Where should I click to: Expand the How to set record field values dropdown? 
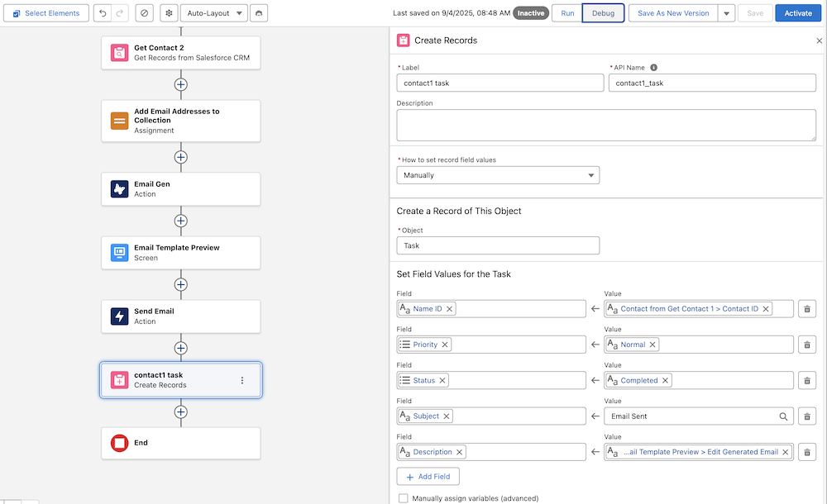tap(498, 175)
